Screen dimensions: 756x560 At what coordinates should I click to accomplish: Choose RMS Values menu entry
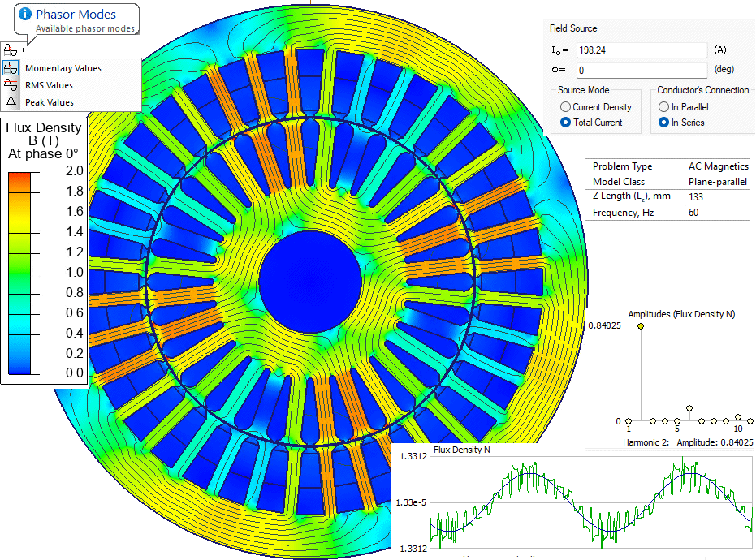(50, 85)
